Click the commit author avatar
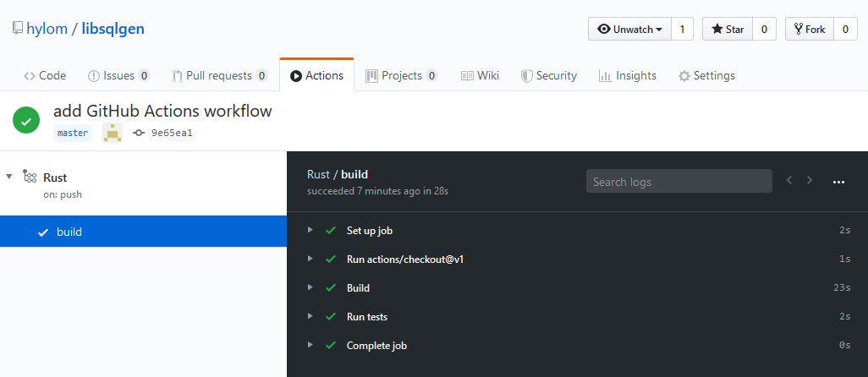868x377 pixels. coord(113,133)
